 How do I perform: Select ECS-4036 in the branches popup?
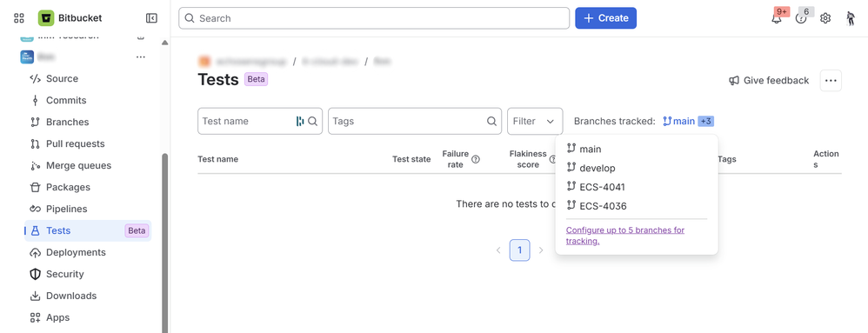tap(636, 206)
